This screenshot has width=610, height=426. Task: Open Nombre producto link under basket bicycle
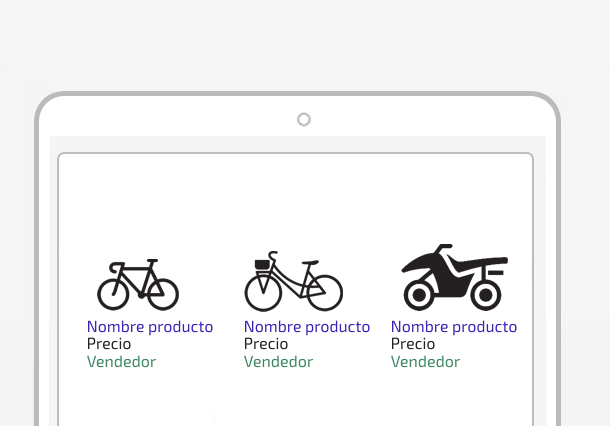(307, 327)
